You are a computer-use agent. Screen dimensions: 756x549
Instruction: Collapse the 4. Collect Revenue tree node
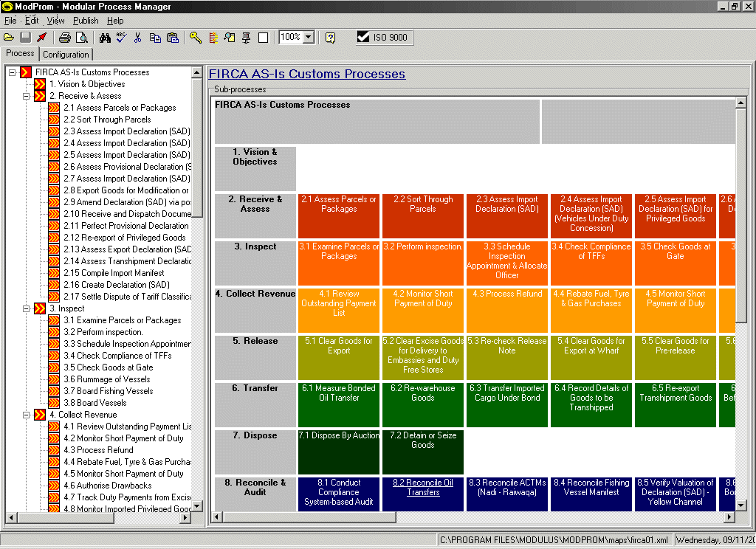click(x=27, y=415)
